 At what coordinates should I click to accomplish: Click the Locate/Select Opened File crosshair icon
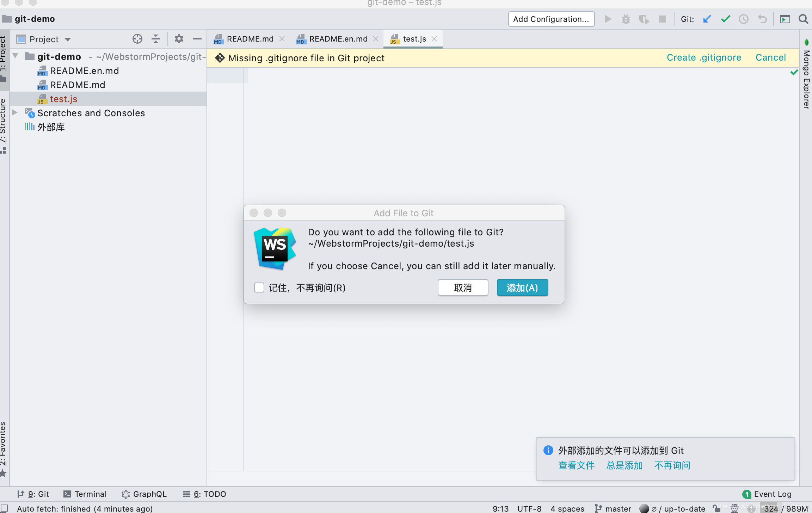137,39
